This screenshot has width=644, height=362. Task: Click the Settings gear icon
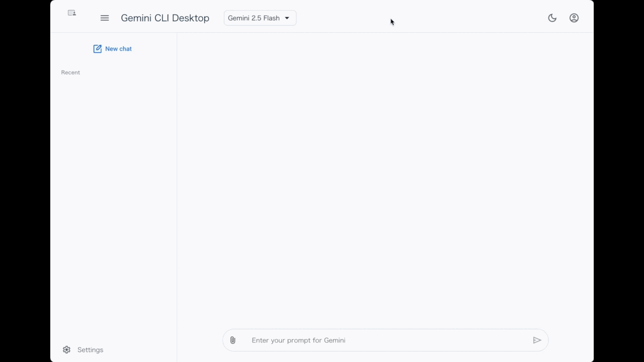pos(66,350)
